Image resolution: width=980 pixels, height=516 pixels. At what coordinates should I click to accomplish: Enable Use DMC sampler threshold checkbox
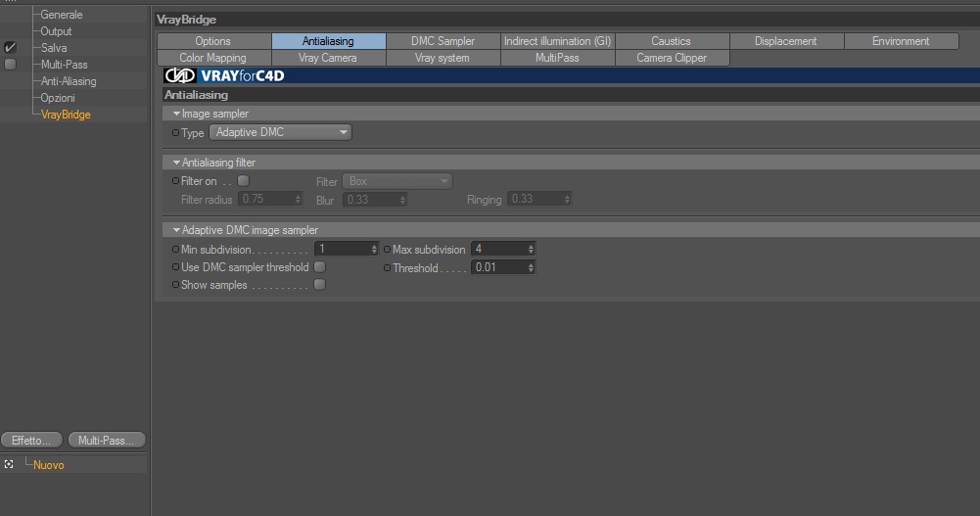(x=319, y=266)
